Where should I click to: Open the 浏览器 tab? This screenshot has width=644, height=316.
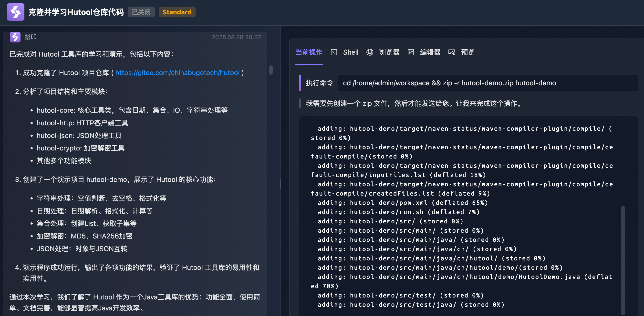point(389,52)
